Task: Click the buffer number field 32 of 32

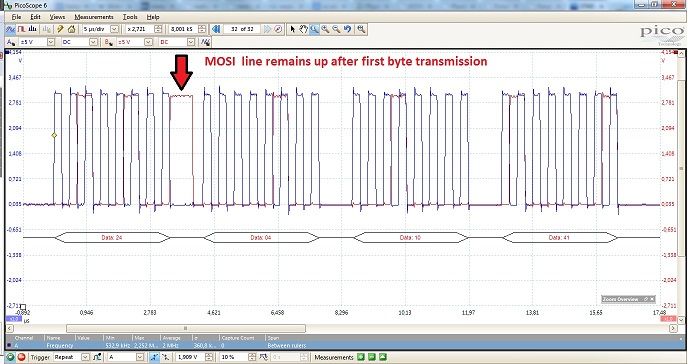Action: click(x=242, y=29)
